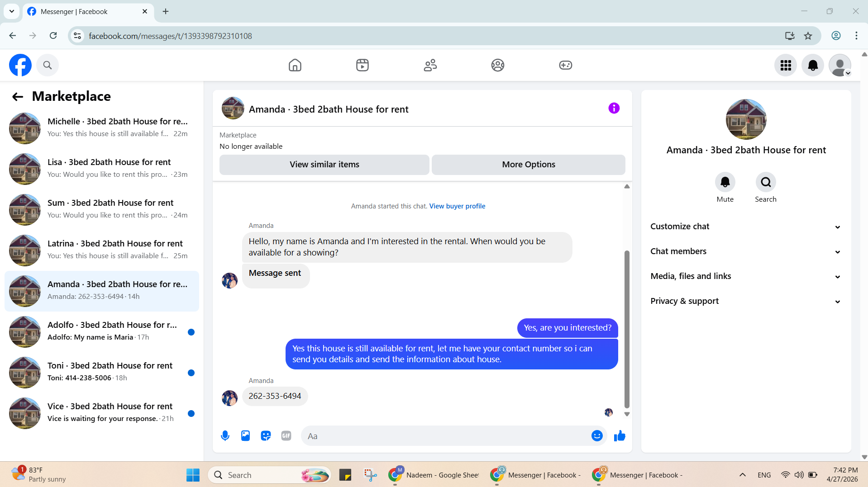Open Vice's conversation
The image size is (868, 487).
[102, 413]
